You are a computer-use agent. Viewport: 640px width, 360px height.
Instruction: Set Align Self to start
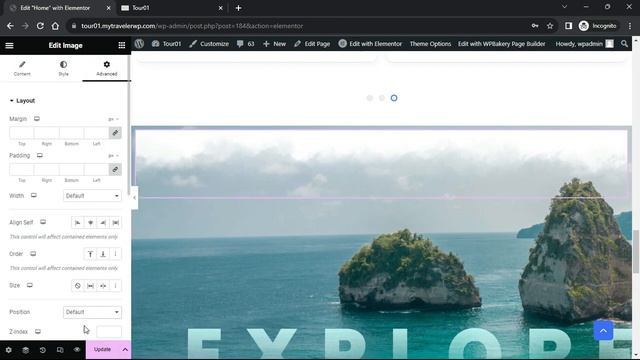click(78, 222)
